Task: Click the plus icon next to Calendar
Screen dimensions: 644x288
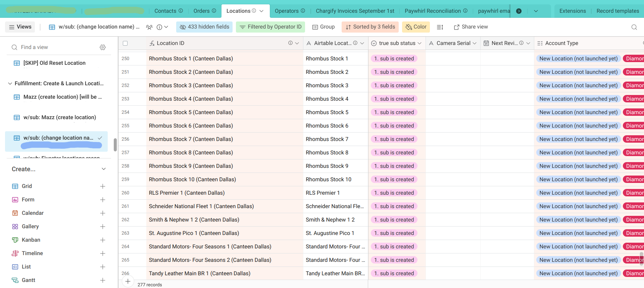Action: pos(103,213)
